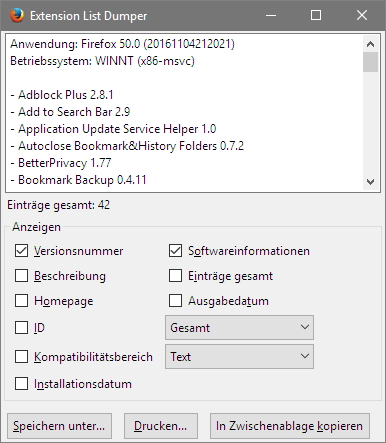Toggle the ID checkbox
The height and width of the screenshot is (443, 386).
coord(21,328)
